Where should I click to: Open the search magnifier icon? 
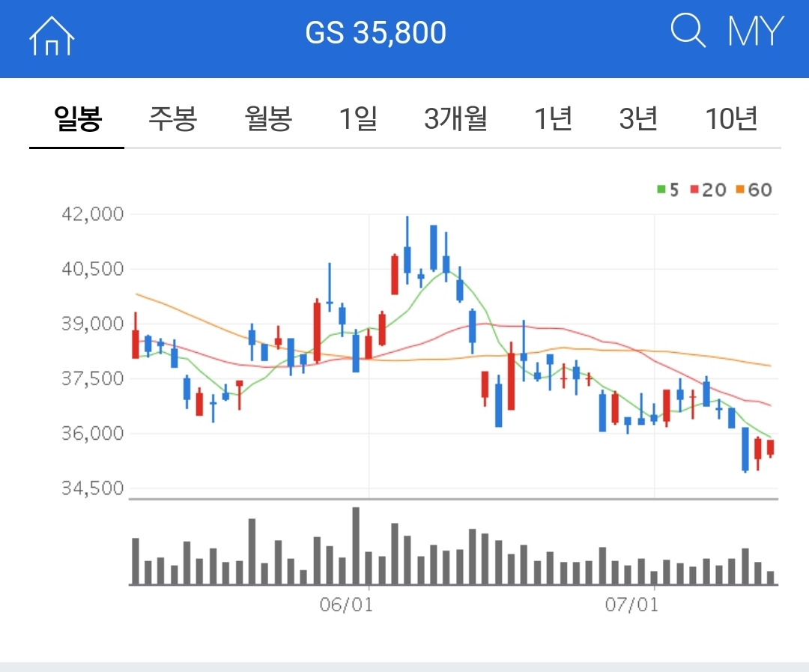(688, 31)
